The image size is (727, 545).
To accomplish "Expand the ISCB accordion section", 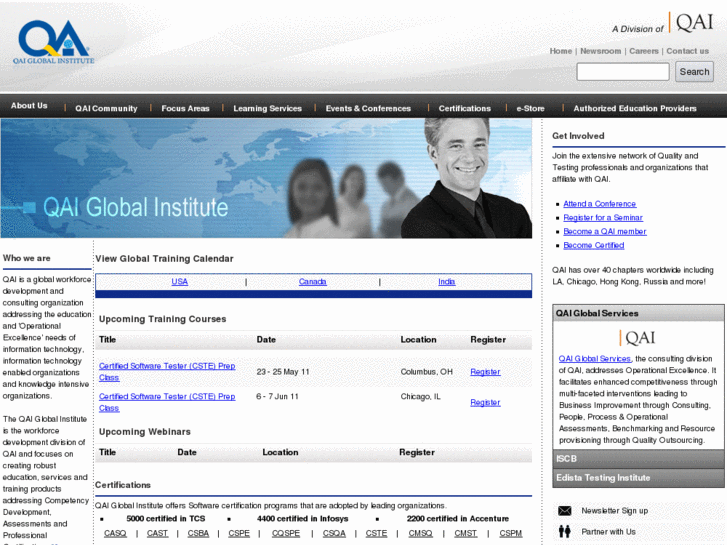I will click(638, 459).
